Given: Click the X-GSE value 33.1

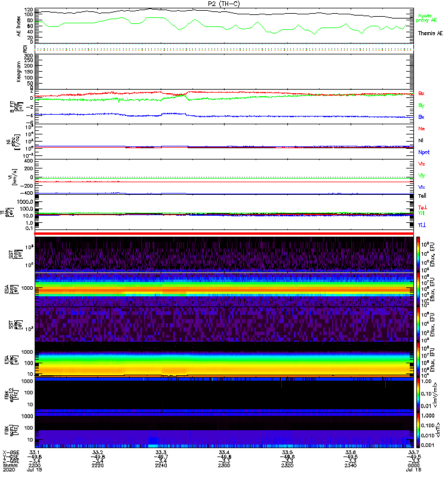Looking at the screenshot, I should tap(35, 452).
